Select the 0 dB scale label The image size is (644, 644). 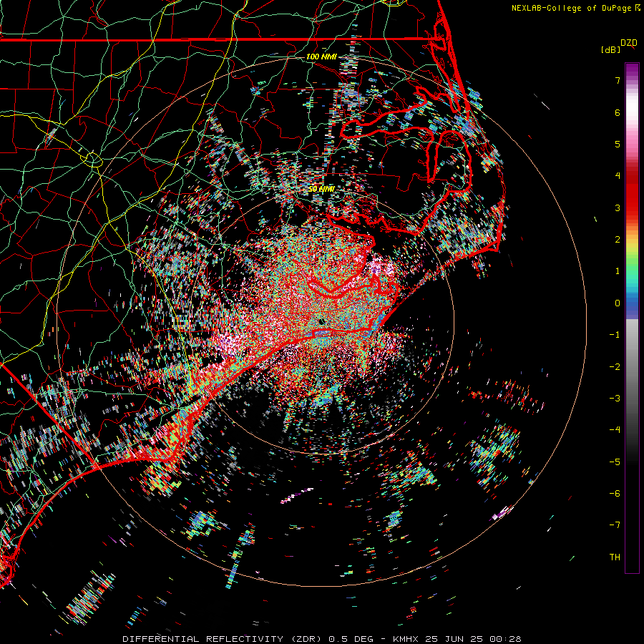coord(618,303)
